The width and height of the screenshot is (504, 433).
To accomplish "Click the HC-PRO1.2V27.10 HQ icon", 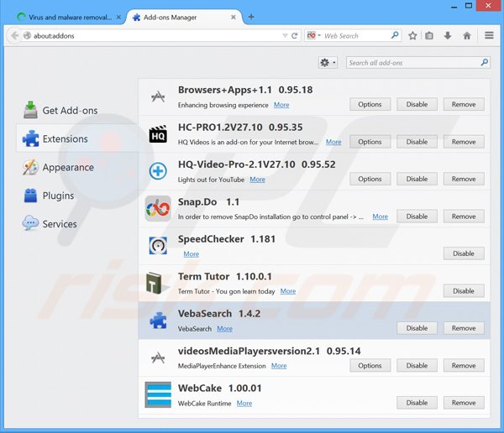I will 158,133.
